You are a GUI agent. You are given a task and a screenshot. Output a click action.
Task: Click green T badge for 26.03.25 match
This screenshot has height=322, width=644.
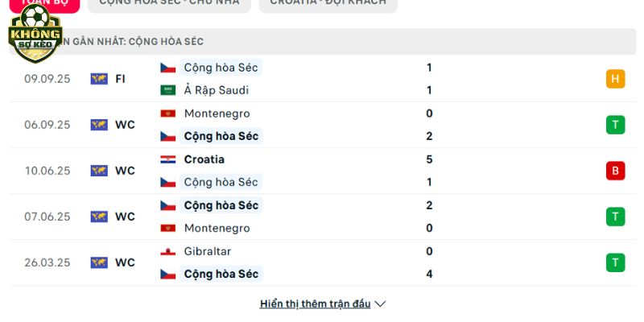pos(615,262)
